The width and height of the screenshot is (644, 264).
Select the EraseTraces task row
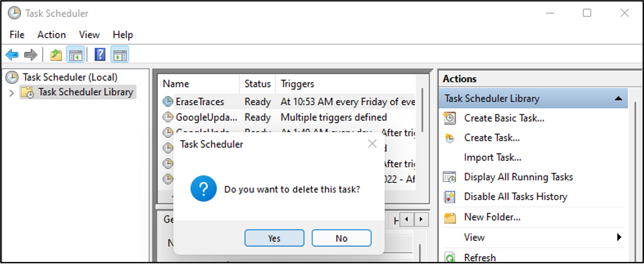(200, 102)
